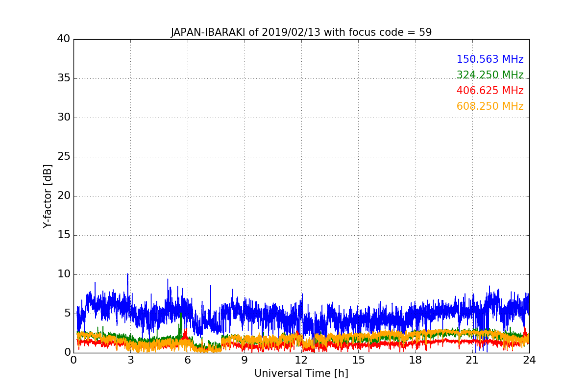Click the y-axis tick label 20
The width and height of the screenshot is (588, 392).
[x=64, y=196]
